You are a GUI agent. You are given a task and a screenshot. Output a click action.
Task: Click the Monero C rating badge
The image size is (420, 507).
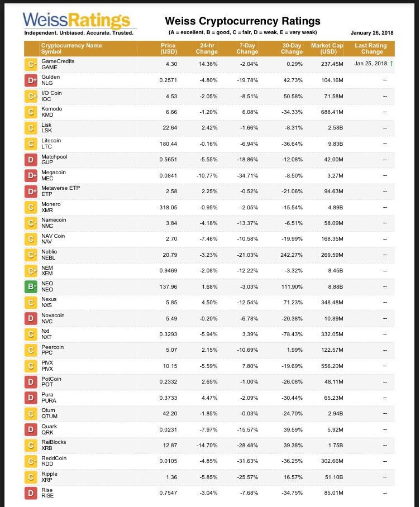pyautogui.click(x=32, y=208)
